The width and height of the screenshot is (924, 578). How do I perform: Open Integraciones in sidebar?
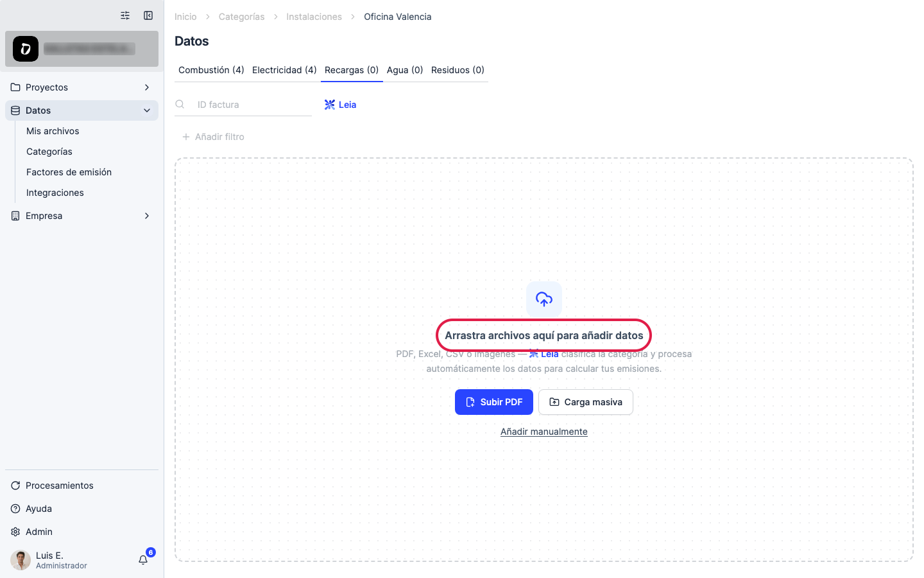click(55, 193)
